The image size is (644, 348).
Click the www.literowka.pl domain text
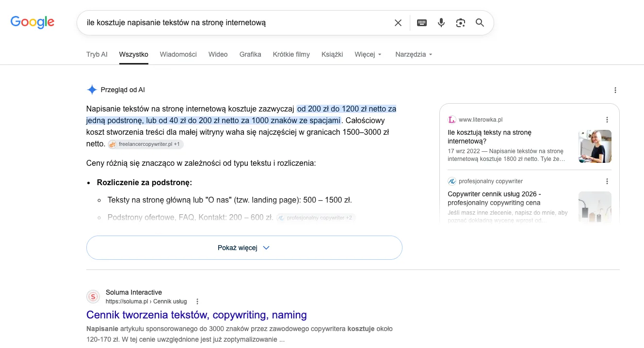click(481, 120)
